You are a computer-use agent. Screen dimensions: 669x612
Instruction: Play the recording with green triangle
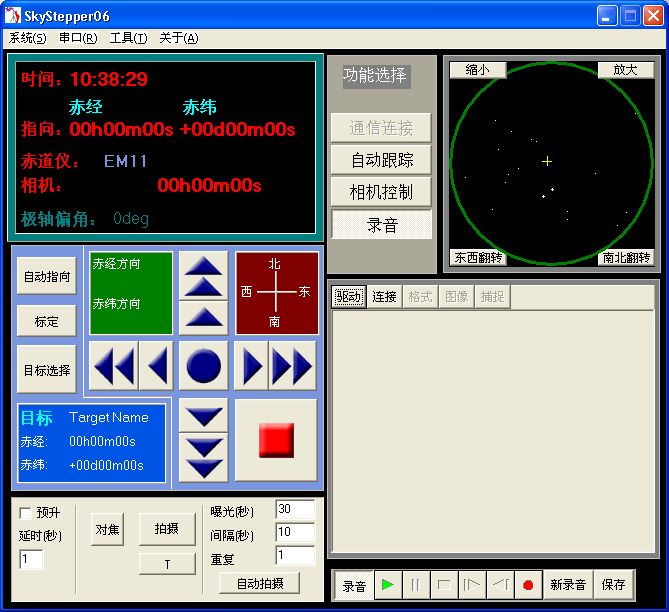coord(388,585)
